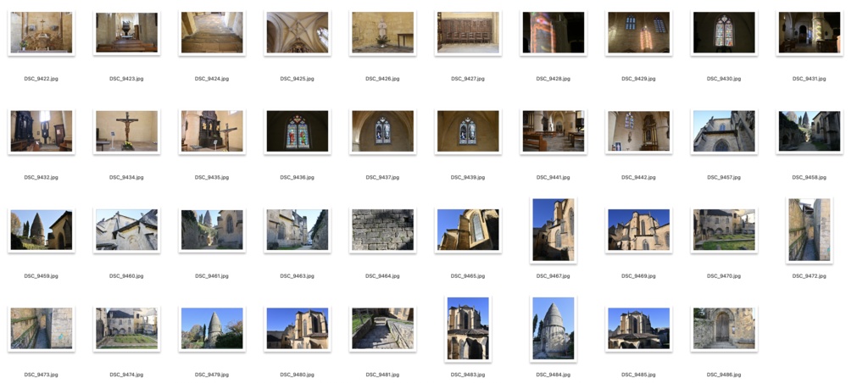This screenshot has width=868, height=383.
Task: Click the file name DSC_9425.jpg
Action: 298,79
